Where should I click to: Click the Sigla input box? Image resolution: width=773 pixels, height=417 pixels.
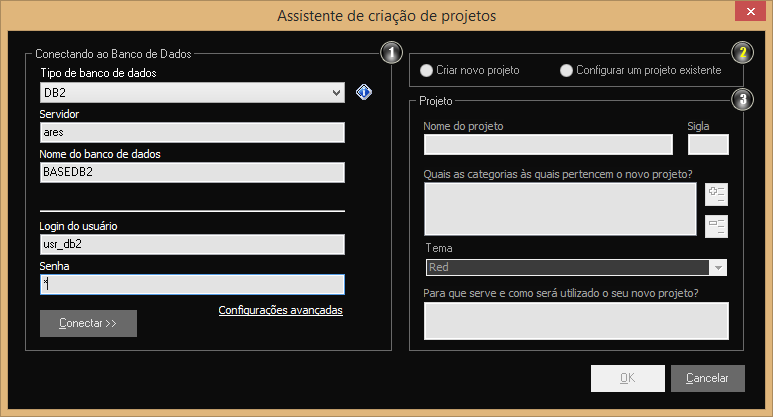click(x=708, y=144)
